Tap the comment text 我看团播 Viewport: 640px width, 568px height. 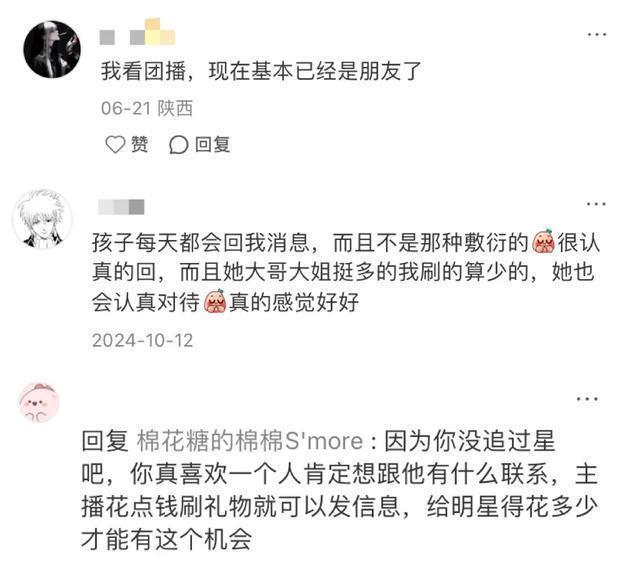click(x=143, y=71)
